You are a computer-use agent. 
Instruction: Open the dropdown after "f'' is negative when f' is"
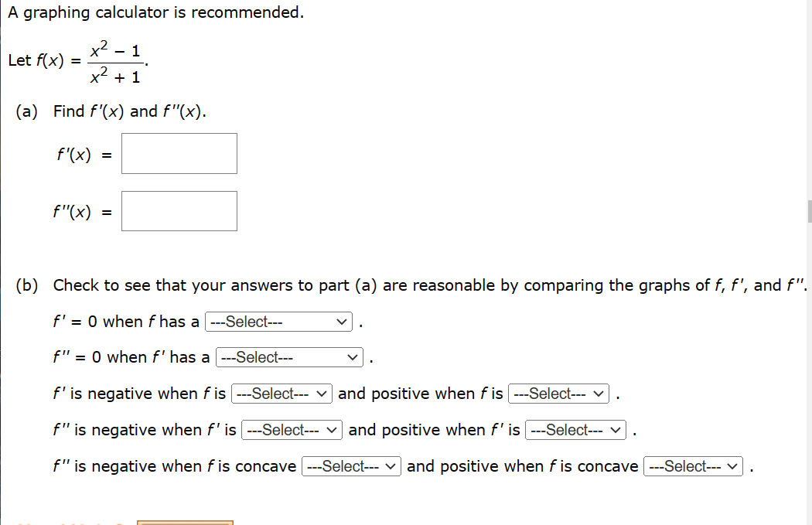click(x=292, y=430)
